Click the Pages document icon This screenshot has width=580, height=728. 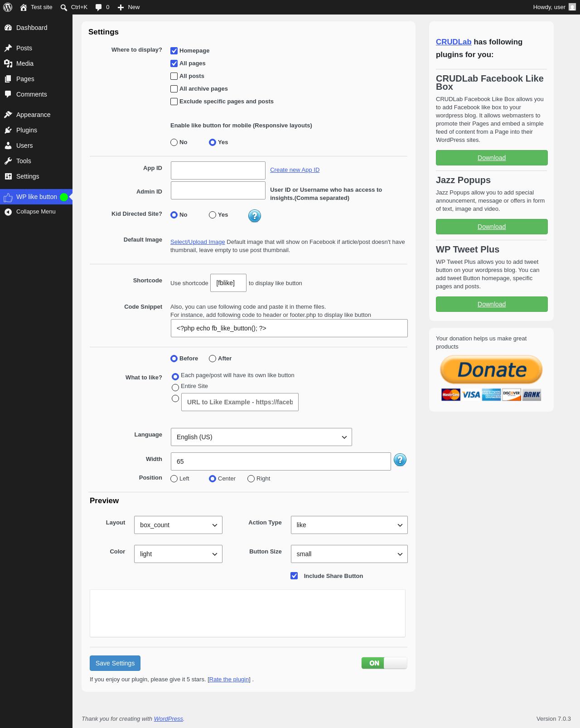(x=8, y=79)
